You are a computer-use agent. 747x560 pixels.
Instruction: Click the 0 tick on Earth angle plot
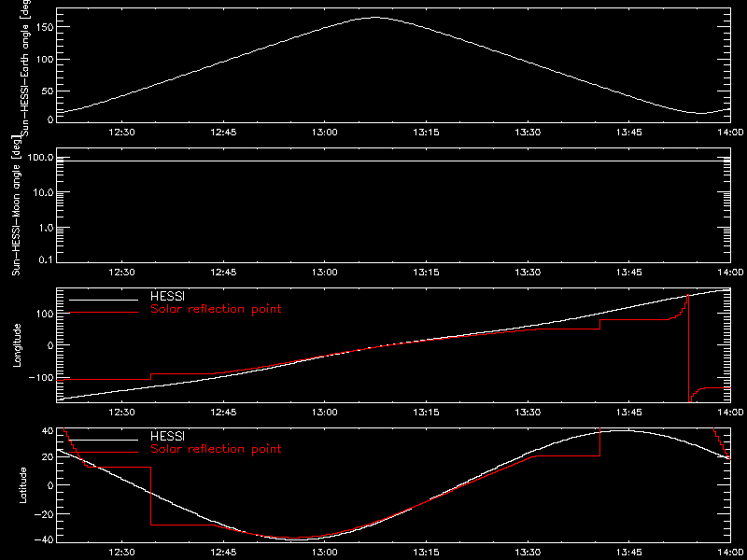(x=50, y=119)
